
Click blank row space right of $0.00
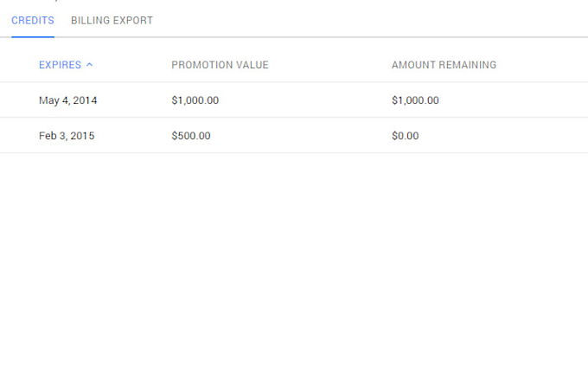pos(502,136)
